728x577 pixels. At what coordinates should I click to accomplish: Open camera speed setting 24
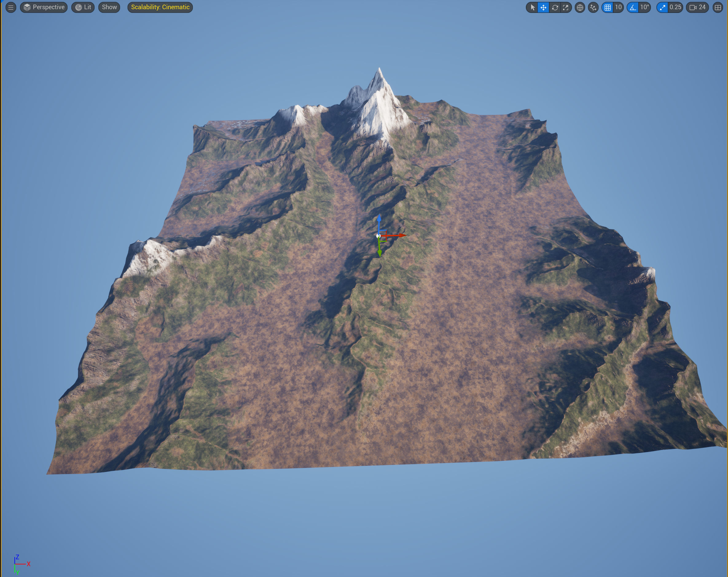[698, 7]
